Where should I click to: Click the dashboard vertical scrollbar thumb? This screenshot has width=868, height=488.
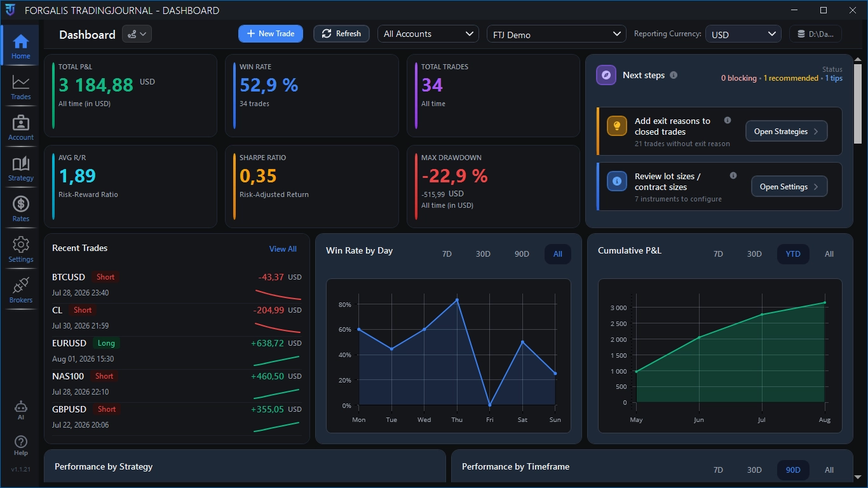pyautogui.click(x=857, y=103)
